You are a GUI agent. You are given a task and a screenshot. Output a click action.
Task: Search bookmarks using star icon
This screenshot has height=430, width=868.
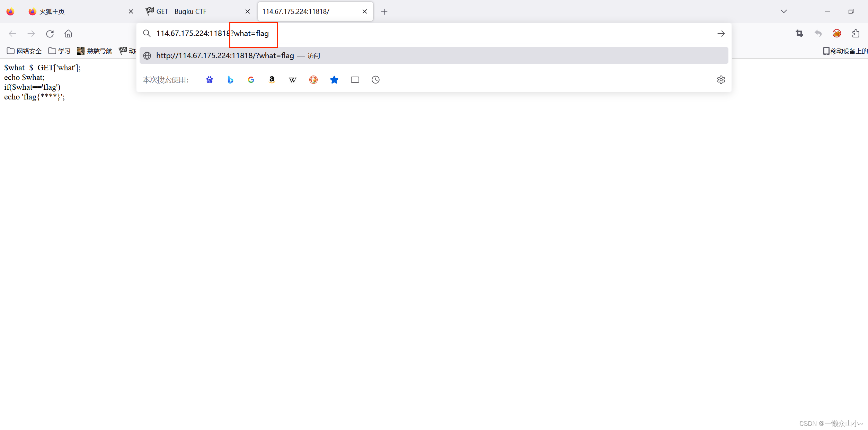pyautogui.click(x=334, y=80)
